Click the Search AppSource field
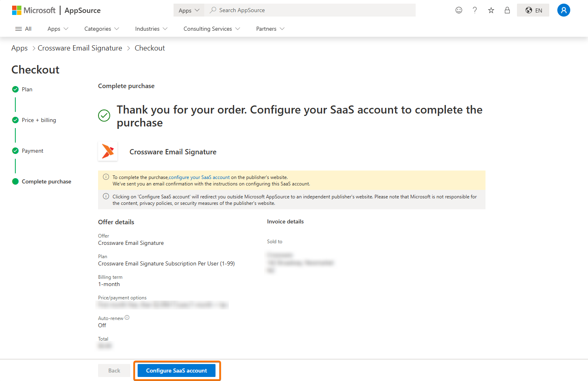 point(311,10)
